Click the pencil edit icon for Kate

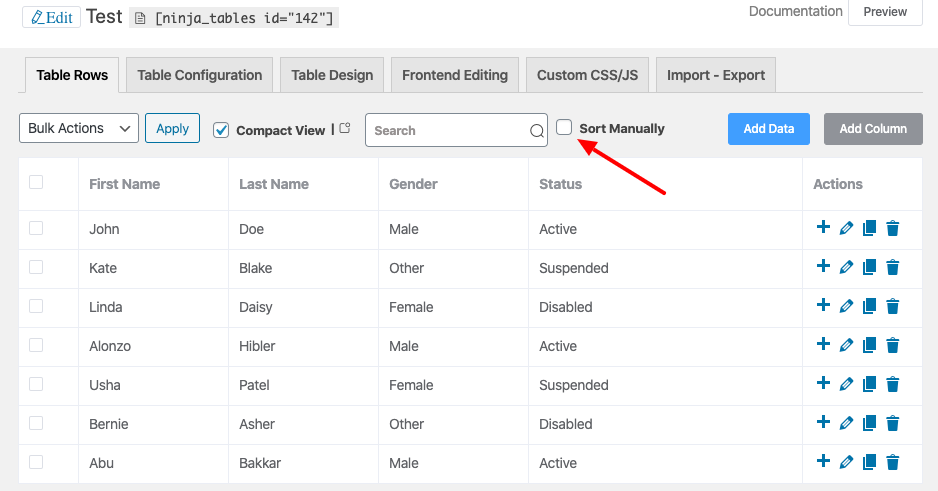846,268
